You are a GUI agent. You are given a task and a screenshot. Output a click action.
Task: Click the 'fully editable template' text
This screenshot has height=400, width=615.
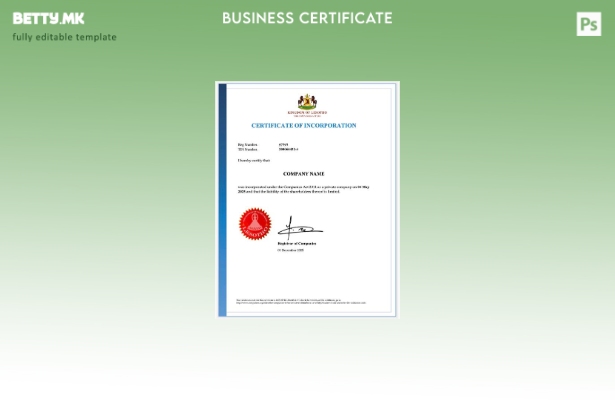(x=64, y=37)
